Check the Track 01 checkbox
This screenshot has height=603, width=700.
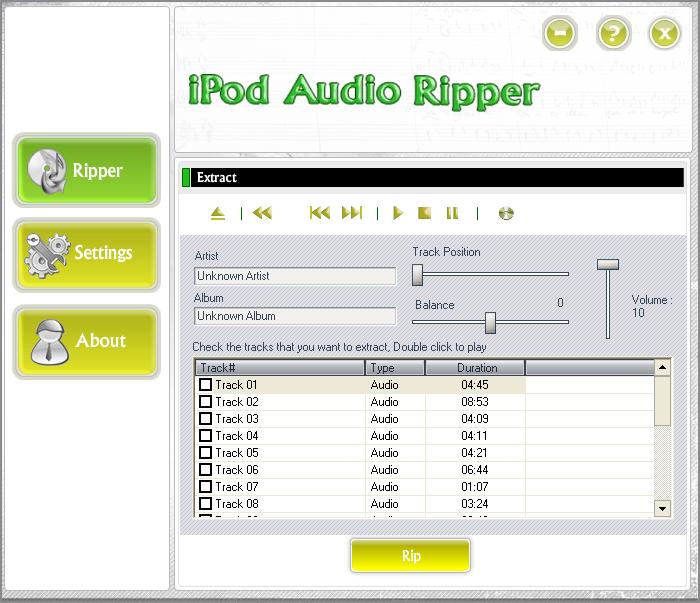pos(205,385)
